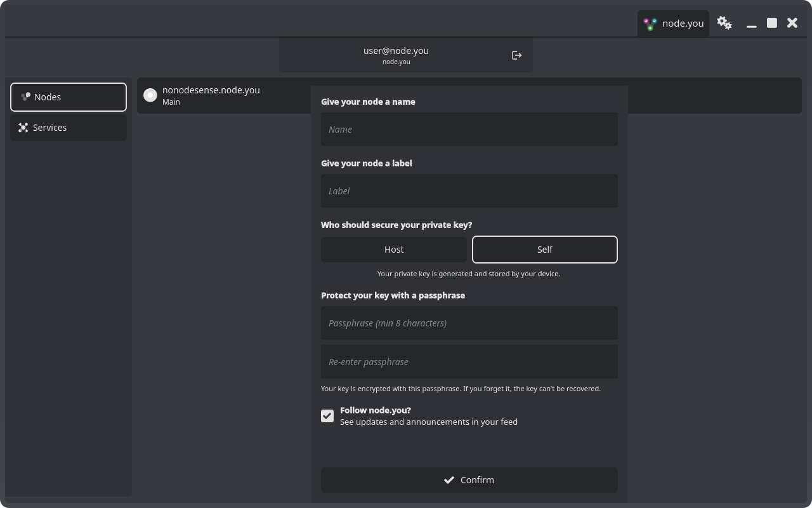Close the application window

point(792,23)
